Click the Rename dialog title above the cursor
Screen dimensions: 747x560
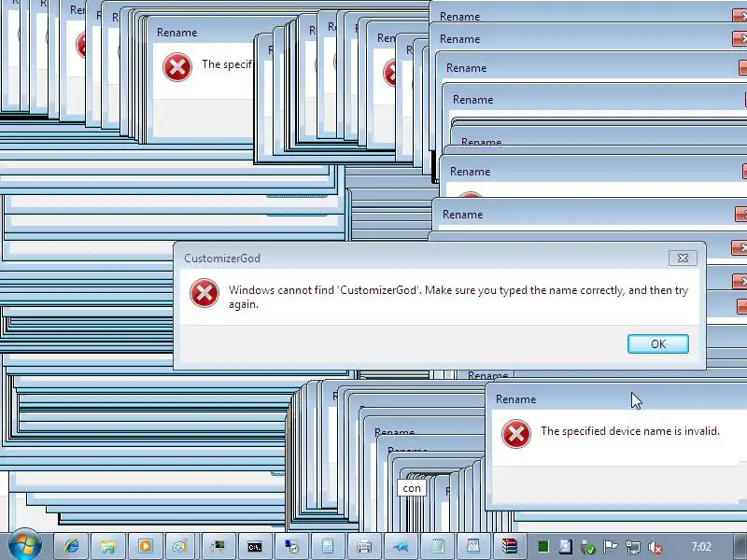pos(516,399)
